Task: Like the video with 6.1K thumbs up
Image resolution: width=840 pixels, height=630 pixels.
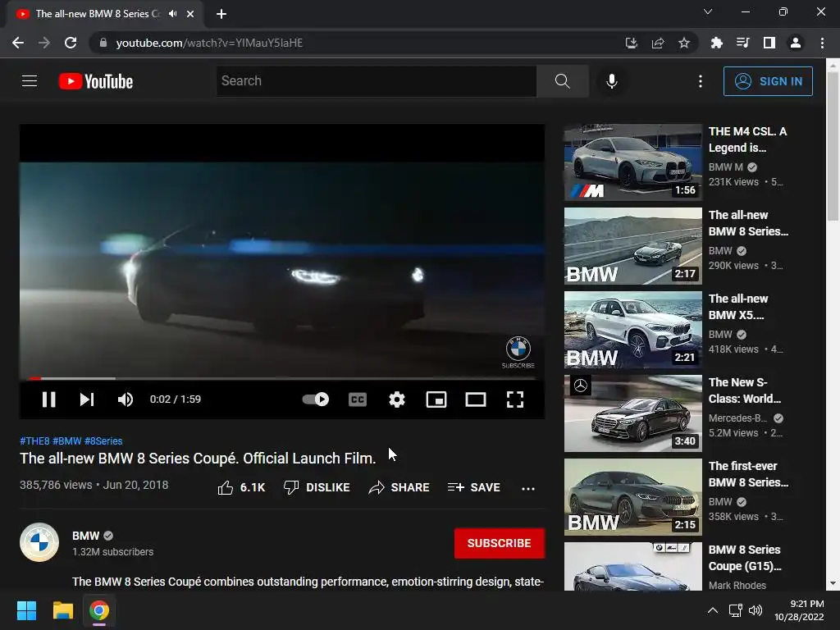Action: 242,487
